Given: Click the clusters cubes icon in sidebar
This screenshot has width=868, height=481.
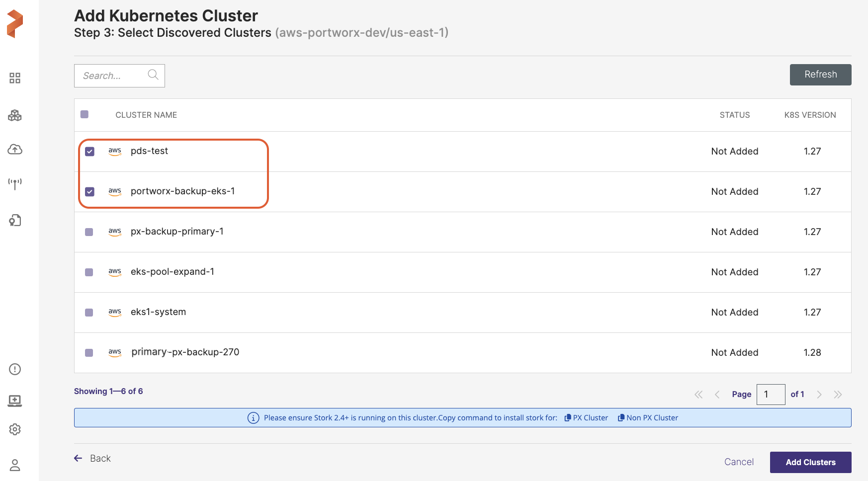Looking at the screenshot, I should tap(15, 116).
